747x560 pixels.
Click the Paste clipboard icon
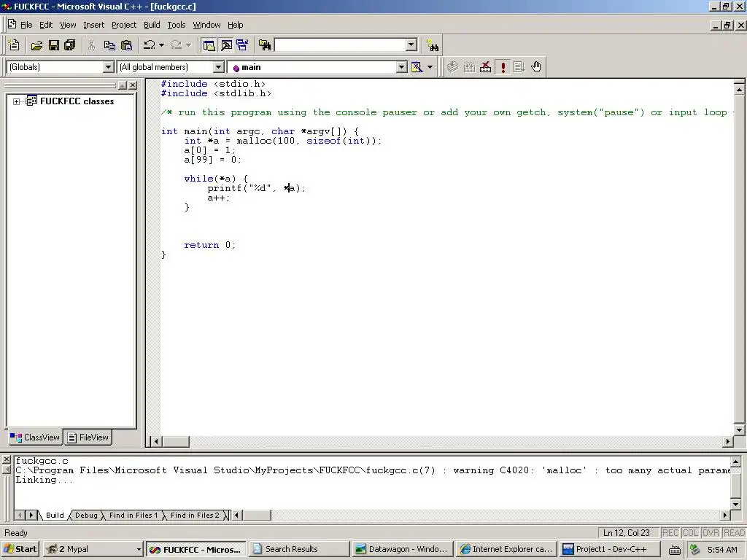click(x=127, y=45)
